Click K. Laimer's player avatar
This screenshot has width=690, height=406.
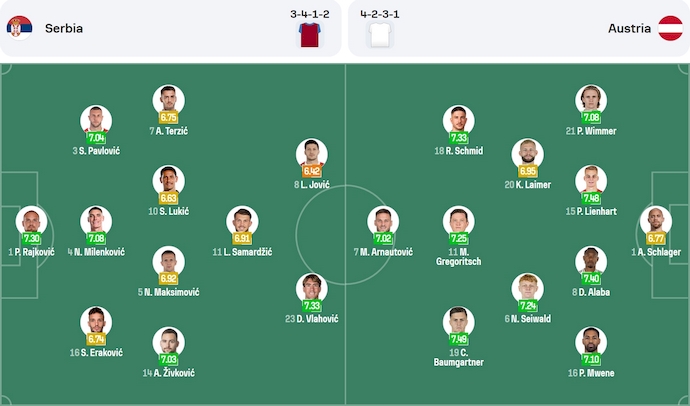[526, 153]
